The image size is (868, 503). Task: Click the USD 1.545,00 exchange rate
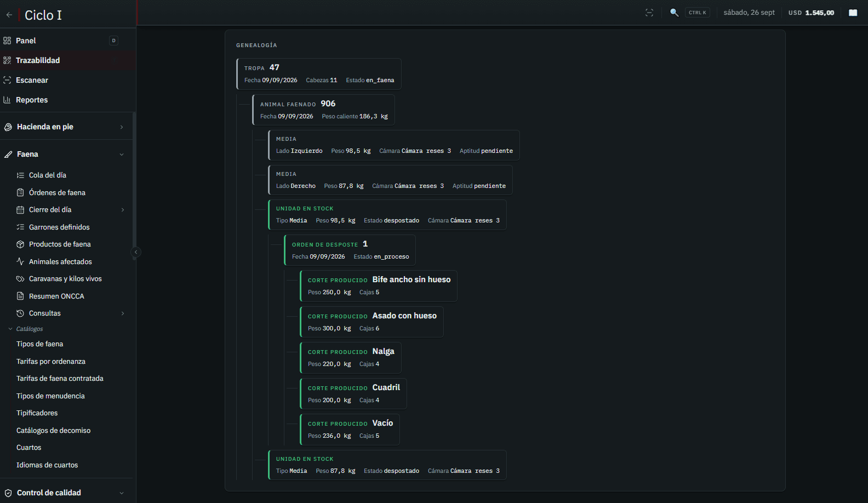[x=811, y=13]
